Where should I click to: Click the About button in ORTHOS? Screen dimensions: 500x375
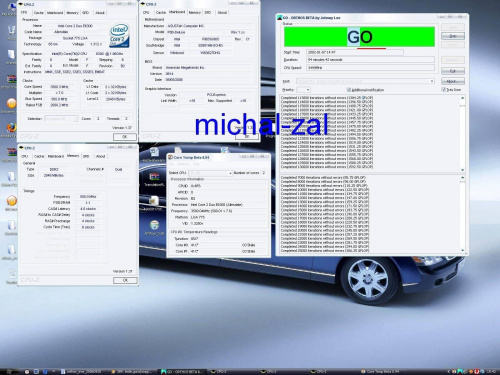click(453, 81)
